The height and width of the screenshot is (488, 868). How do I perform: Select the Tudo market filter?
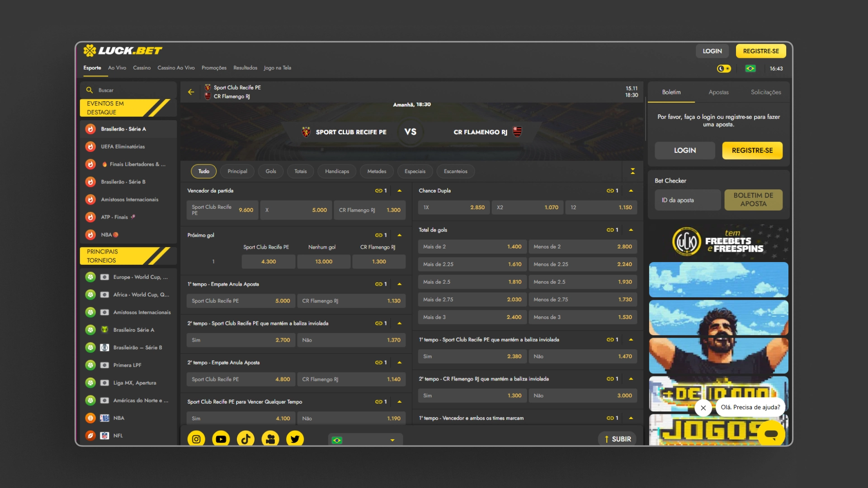(204, 171)
